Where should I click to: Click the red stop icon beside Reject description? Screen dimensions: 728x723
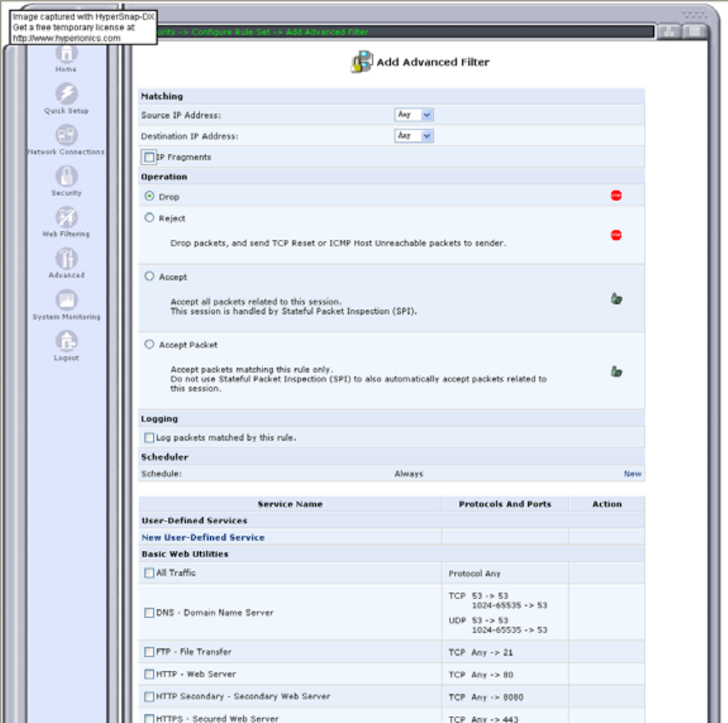tap(615, 235)
